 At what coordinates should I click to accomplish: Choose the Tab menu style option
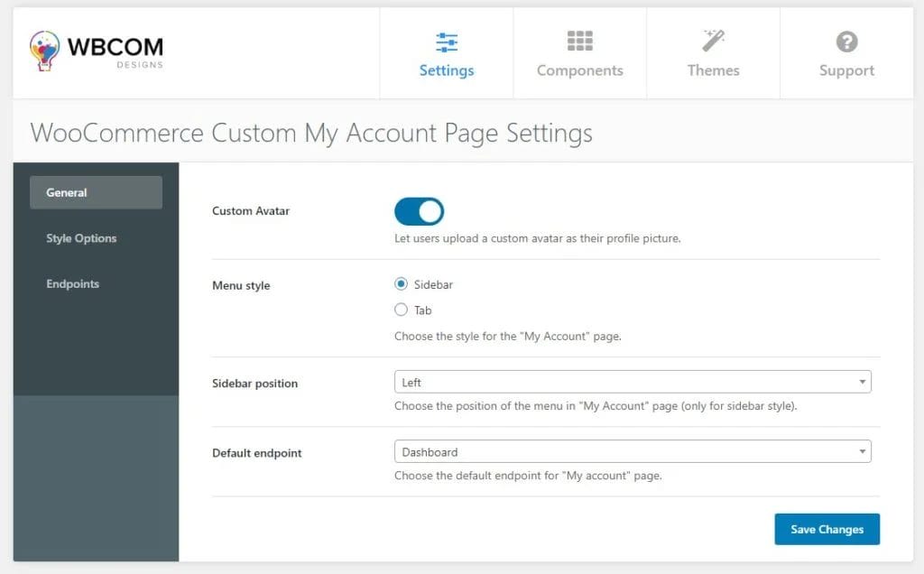click(x=400, y=310)
